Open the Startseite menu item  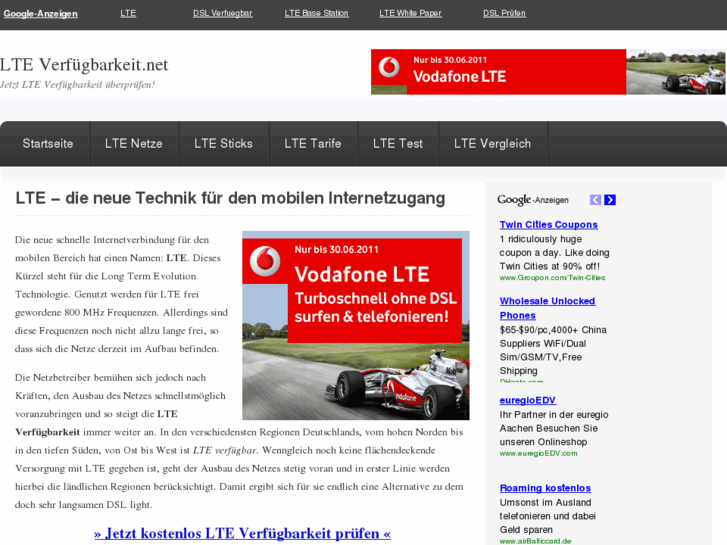48,144
